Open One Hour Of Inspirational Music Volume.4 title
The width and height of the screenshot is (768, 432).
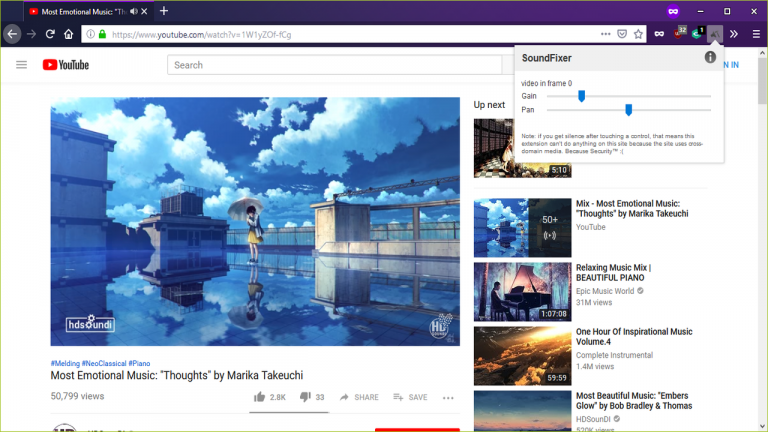(x=634, y=337)
